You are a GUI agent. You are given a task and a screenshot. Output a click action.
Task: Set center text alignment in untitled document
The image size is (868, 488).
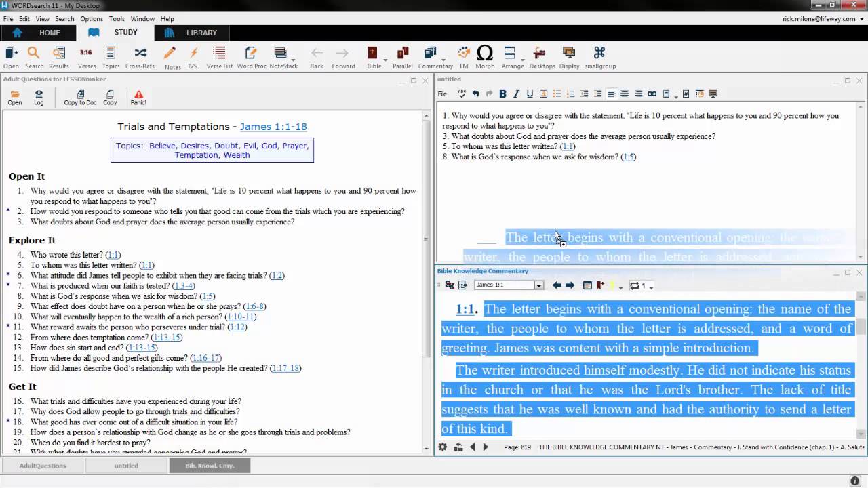(625, 94)
